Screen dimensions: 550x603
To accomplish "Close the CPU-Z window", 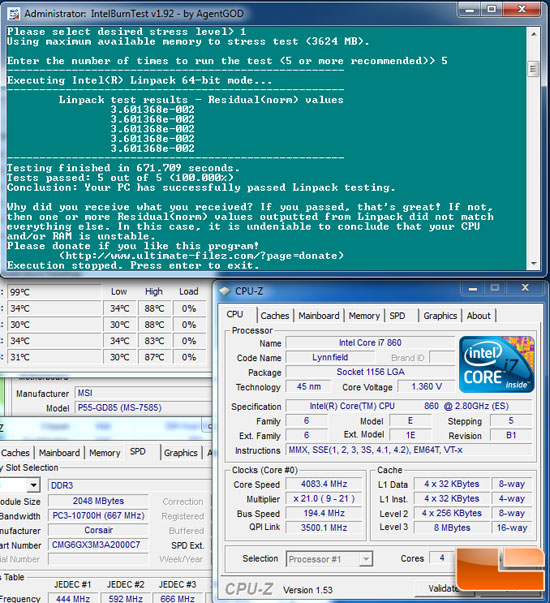I will pyautogui.click(x=525, y=288).
